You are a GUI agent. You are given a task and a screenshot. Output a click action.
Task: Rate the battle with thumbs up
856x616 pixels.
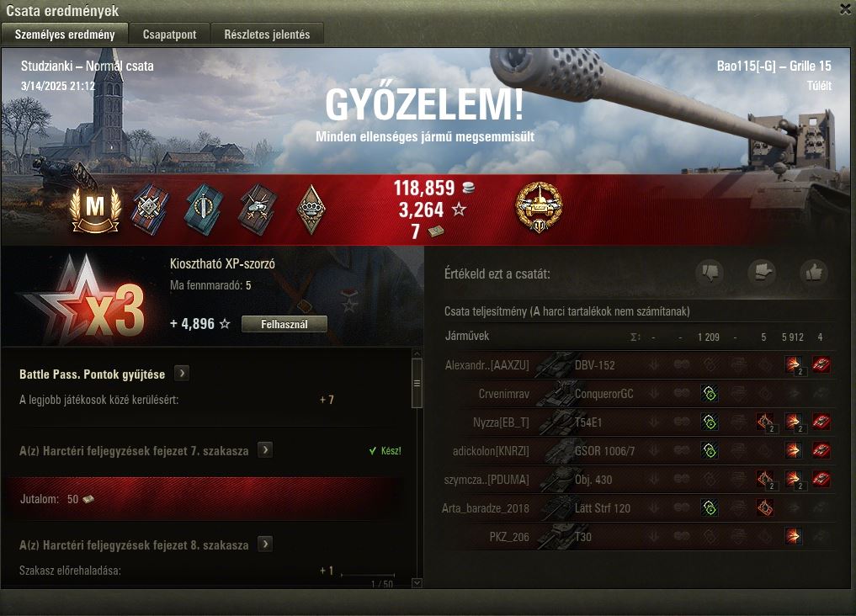click(x=813, y=272)
